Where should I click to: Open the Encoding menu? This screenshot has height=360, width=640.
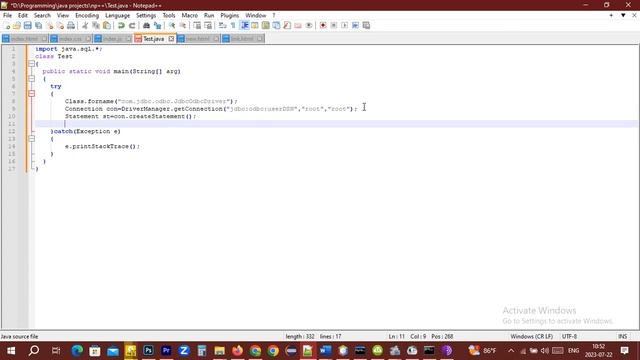pos(87,15)
